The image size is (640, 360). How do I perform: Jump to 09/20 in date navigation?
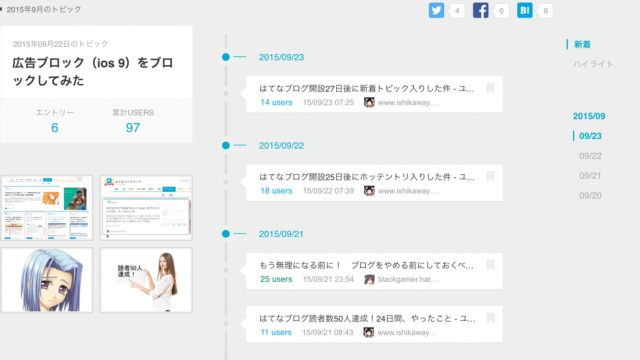point(590,196)
